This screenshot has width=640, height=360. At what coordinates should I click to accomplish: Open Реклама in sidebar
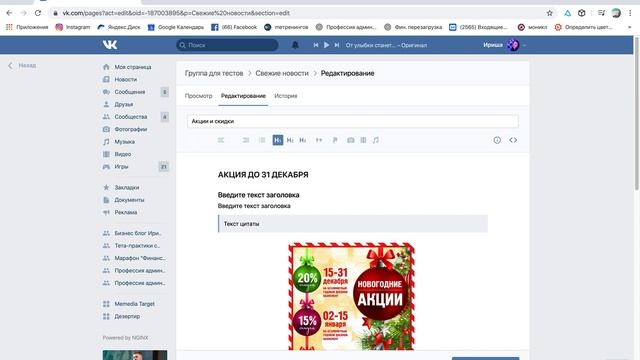[126, 212]
